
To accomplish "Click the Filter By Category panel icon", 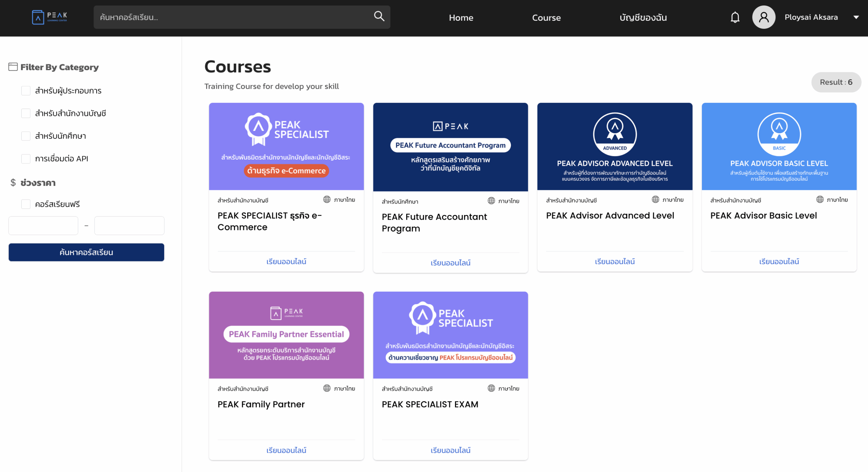I will pos(13,66).
